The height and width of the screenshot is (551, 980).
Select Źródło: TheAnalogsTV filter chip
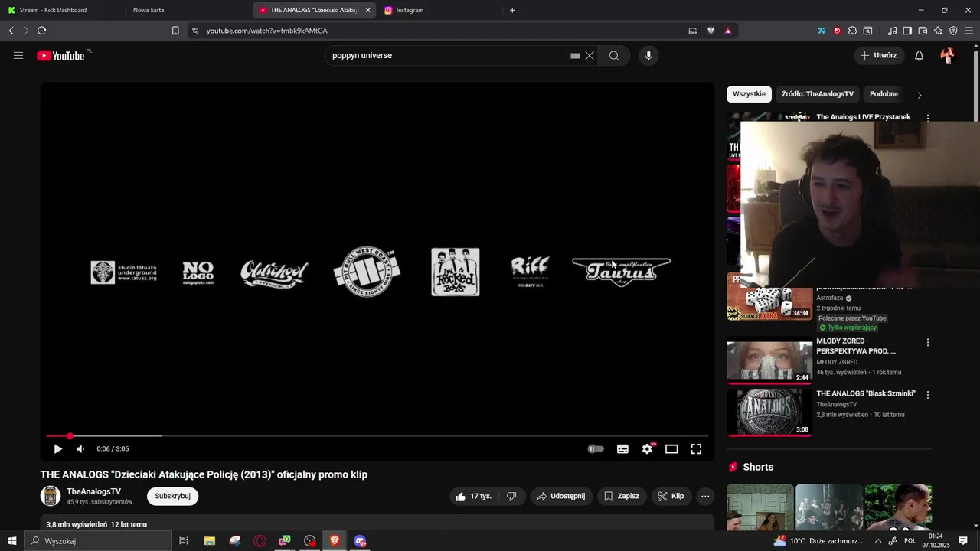[x=817, y=94]
